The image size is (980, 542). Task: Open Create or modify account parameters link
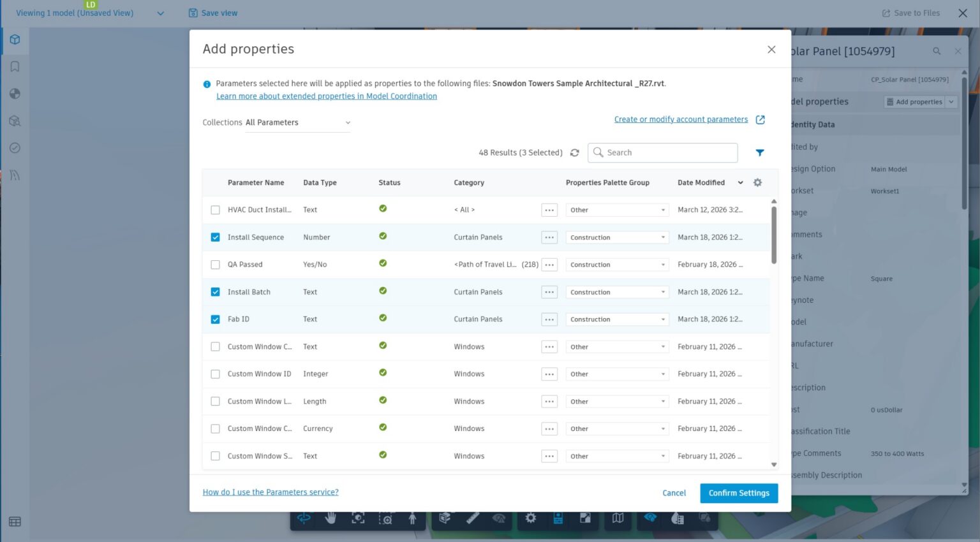(681, 119)
